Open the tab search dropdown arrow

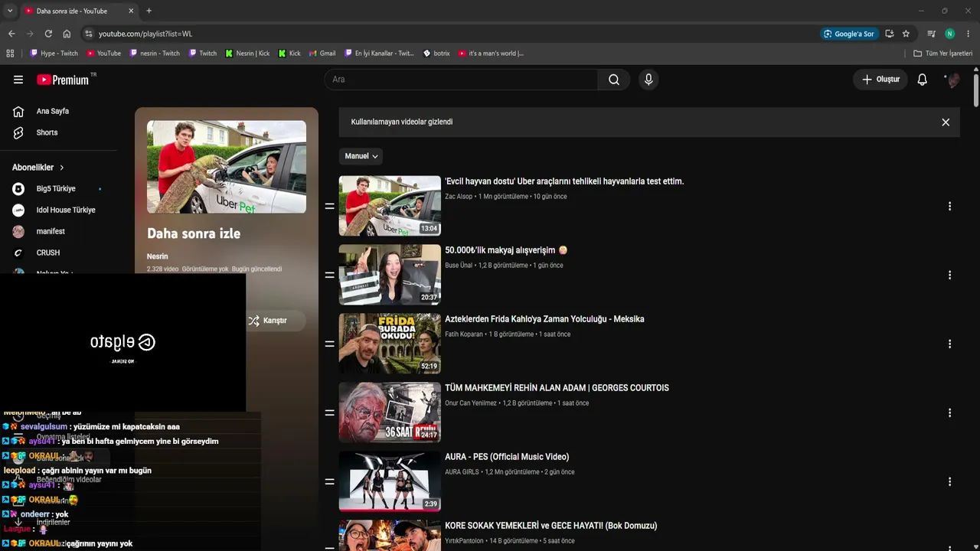(x=10, y=11)
